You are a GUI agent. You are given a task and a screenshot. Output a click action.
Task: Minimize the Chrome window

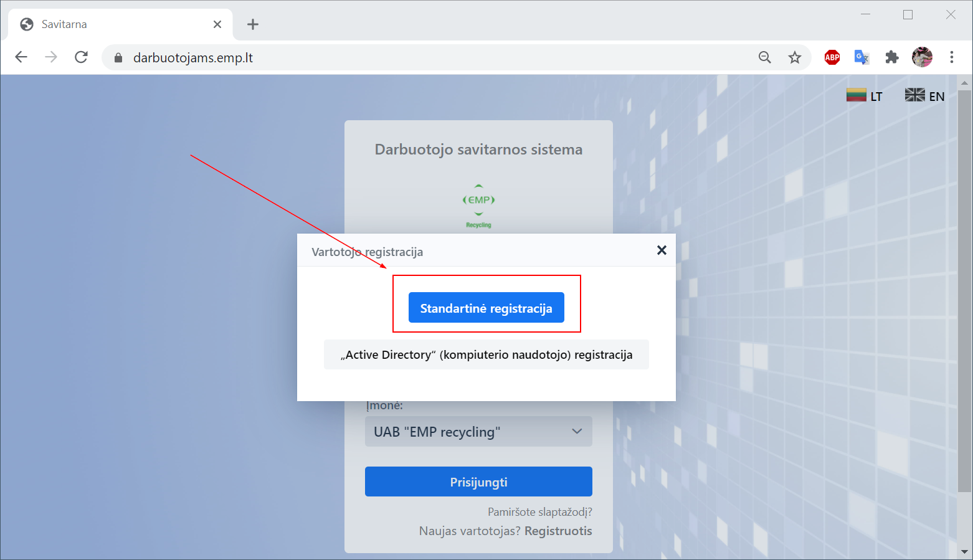pos(865,14)
